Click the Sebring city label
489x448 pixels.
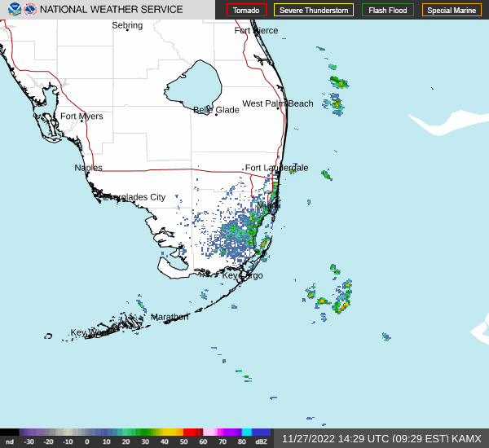click(x=127, y=25)
